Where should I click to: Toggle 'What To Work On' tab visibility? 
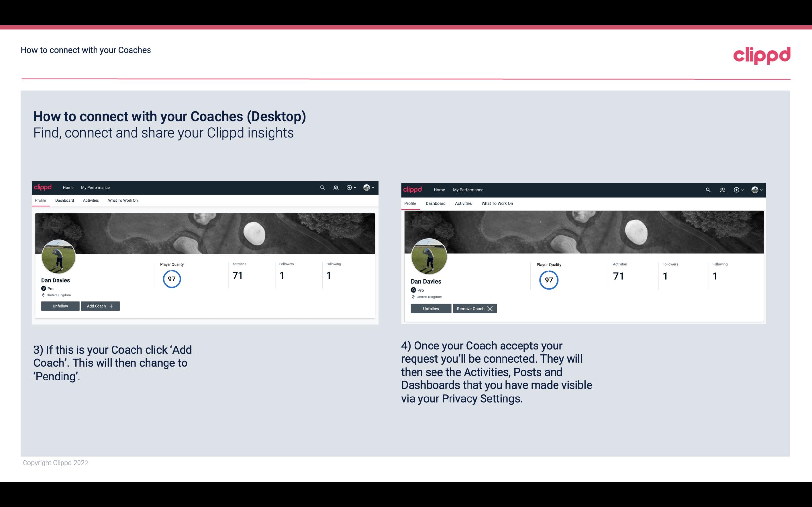pos(123,200)
